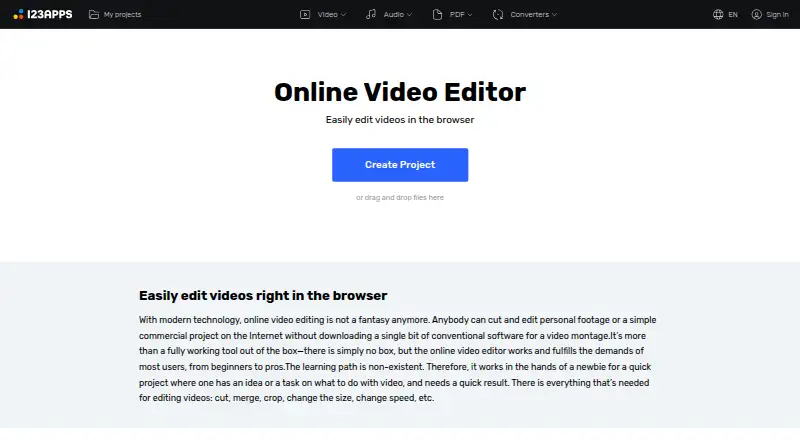Click the 'Easily edit videos right in the browser' heading
The image size is (800, 440).
(263, 296)
